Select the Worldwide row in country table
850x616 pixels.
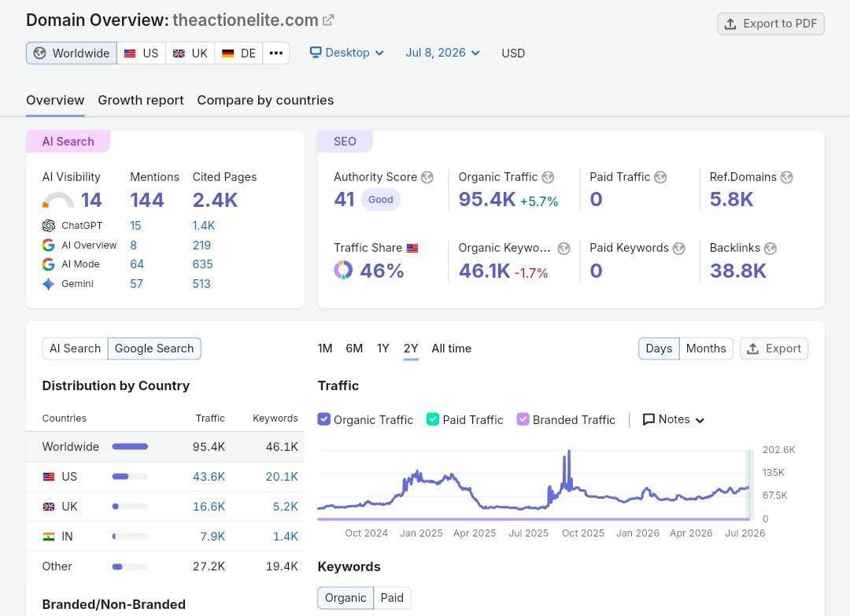tap(165, 447)
